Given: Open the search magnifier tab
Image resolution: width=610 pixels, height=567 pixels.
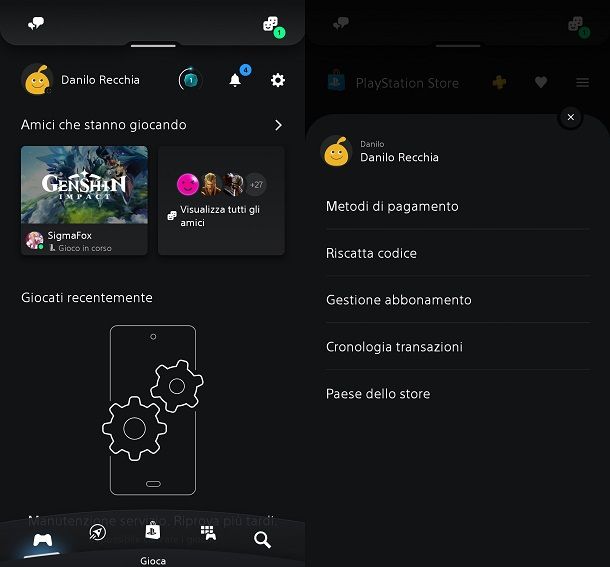Looking at the screenshot, I should 262,540.
